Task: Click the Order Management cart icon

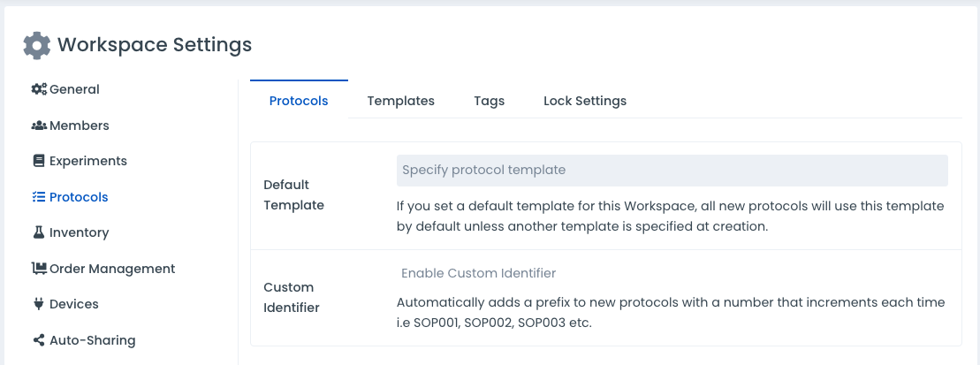Action: (39, 269)
